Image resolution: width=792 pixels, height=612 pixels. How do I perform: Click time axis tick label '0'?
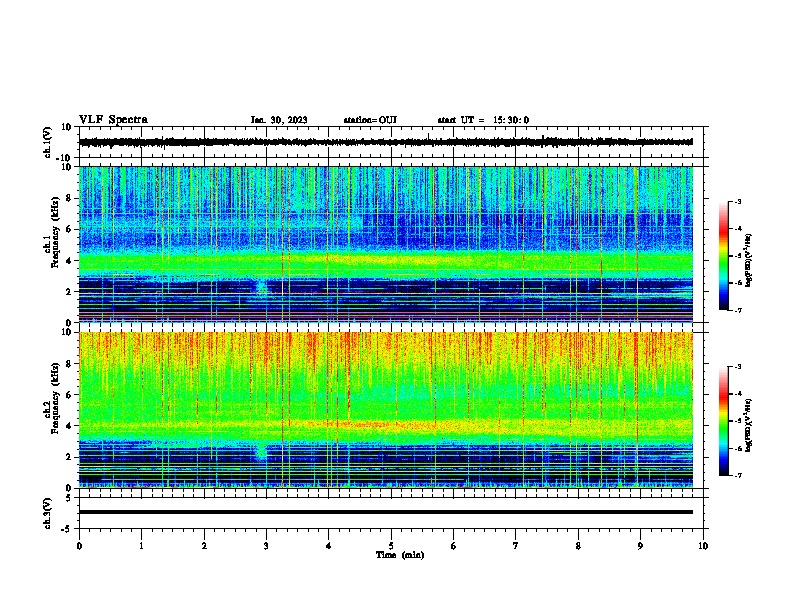79,546
